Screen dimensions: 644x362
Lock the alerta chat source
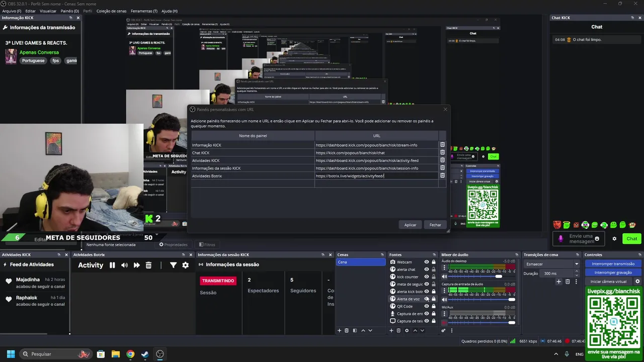coord(434,269)
